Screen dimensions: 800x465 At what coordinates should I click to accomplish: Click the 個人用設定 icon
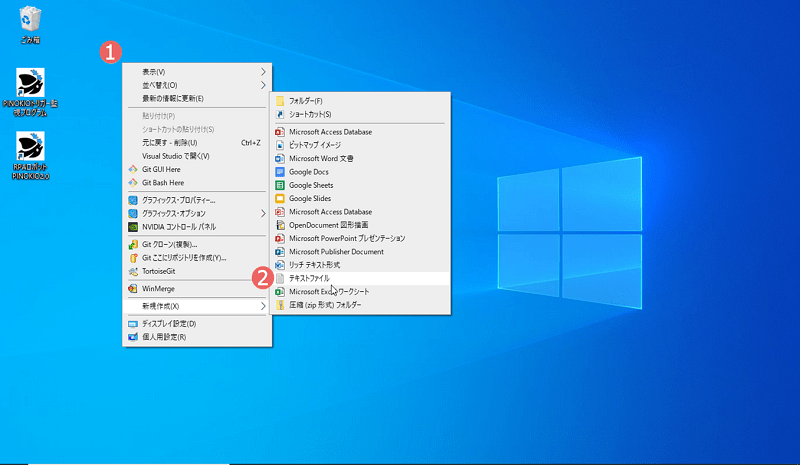click(133, 337)
